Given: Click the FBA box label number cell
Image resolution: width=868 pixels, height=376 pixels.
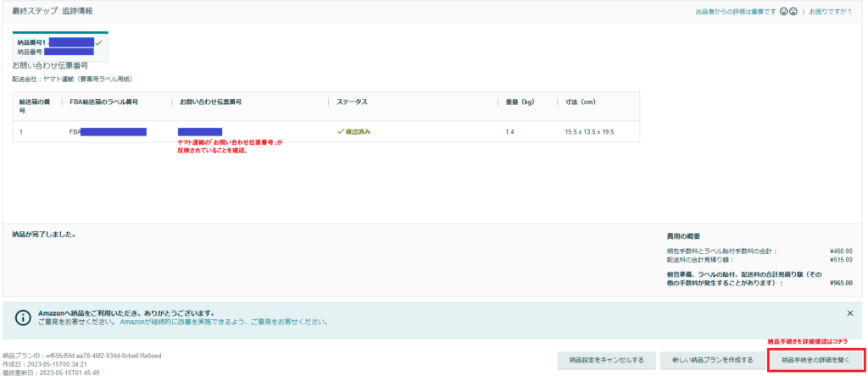Looking at the screenshot, I should (x=108, y=132).
